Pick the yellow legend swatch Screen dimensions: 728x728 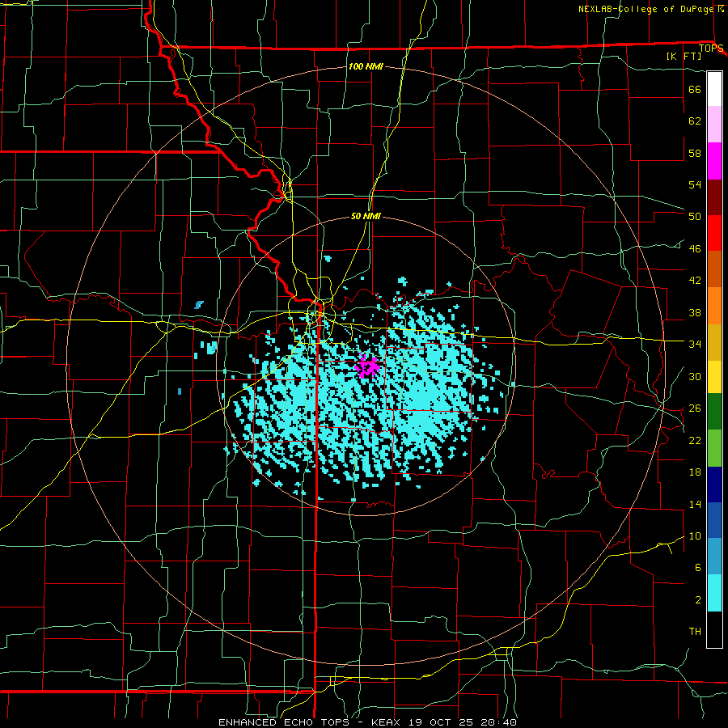point(714,377)
